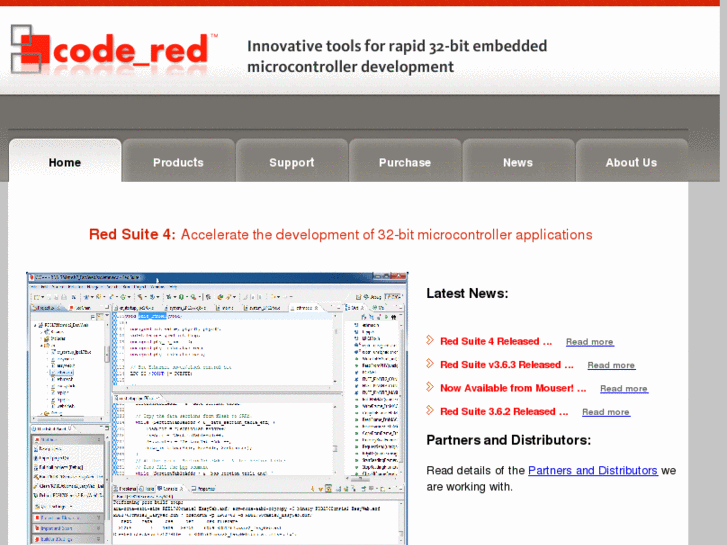727x545 pixels.
Task: Click the Innovative tools for rapid 32-bit tagline
Action: (397, 56)
